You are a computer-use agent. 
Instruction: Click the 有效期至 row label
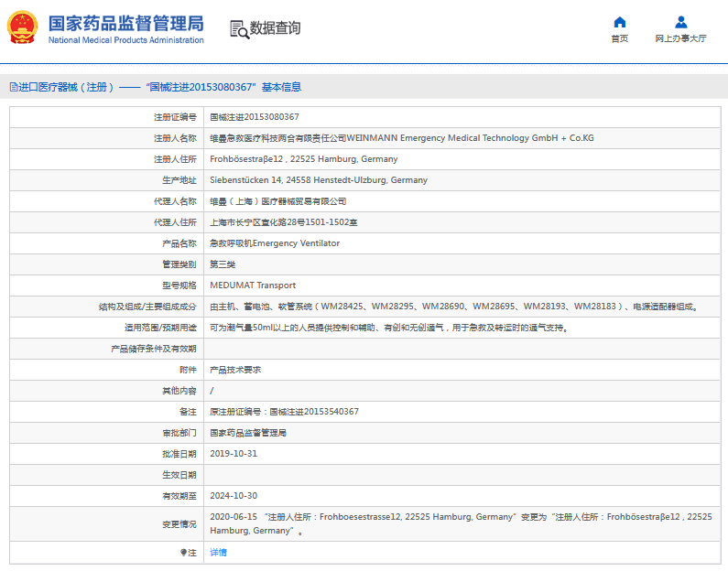coord(179,496)
